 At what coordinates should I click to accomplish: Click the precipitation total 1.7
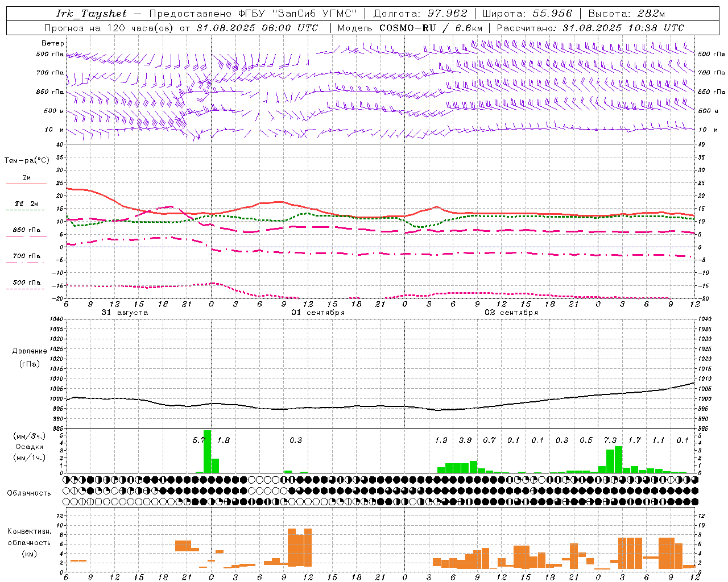coord(634,440)
